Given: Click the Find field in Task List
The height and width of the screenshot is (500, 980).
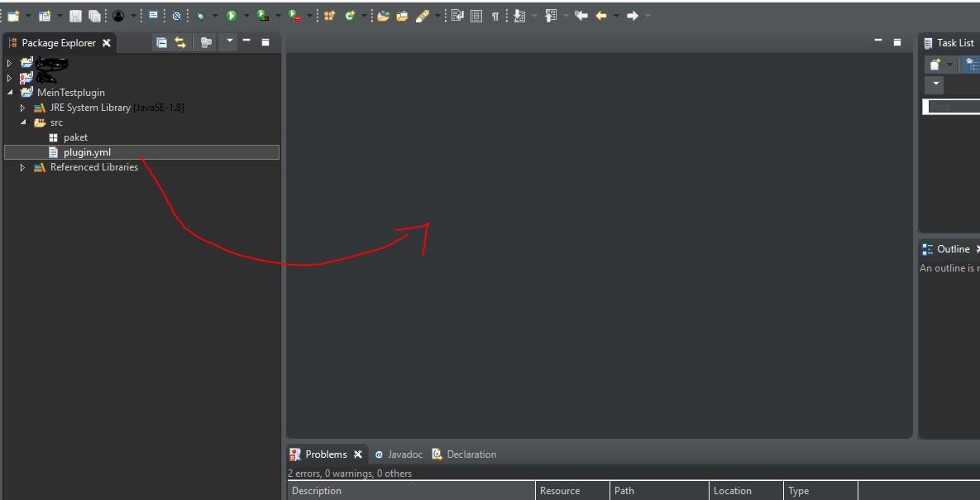Looking at the screenshot, I should coord(951,107).
